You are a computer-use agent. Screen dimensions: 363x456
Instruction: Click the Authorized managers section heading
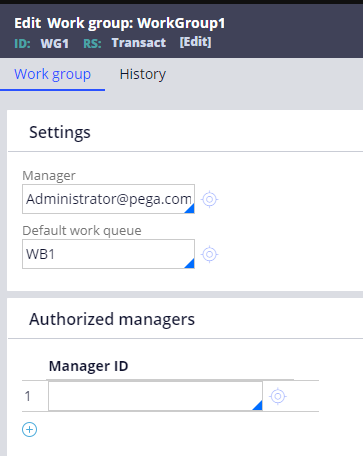[x=112, y=319]
